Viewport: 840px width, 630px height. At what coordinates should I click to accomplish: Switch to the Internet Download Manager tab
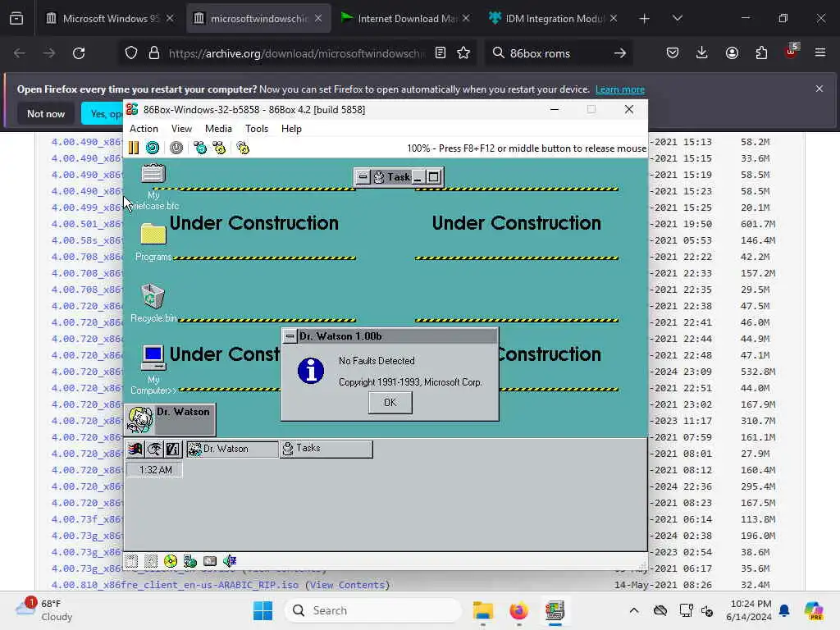click(404, 18)
